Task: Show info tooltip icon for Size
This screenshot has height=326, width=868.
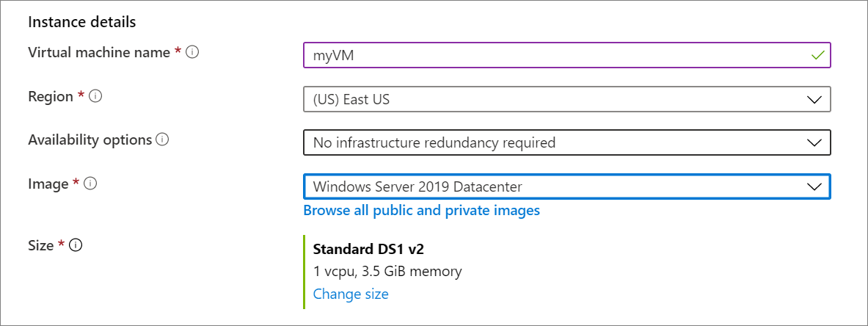Action: click(x=76, y=245)
